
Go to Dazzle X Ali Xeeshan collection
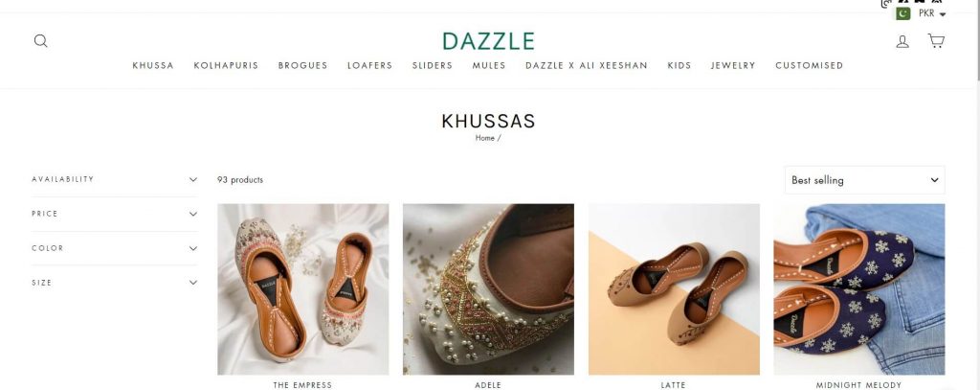pos(587,65)
